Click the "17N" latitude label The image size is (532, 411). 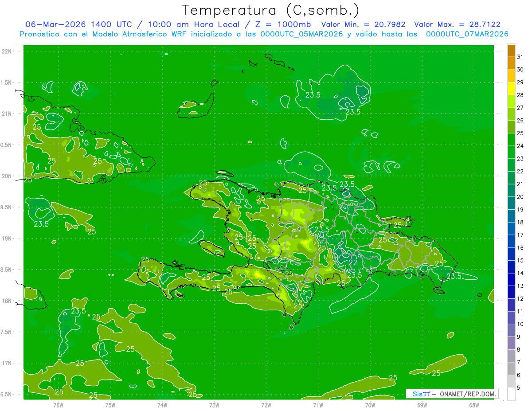8,363
